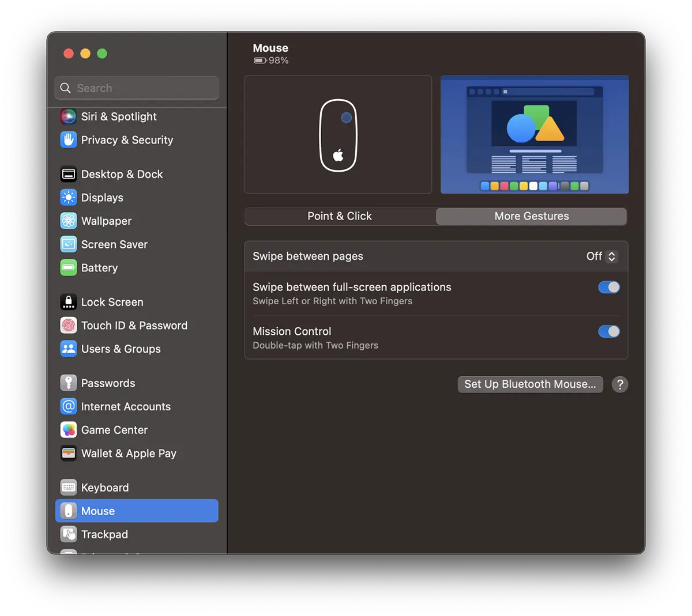Click the Wallet & Apple Pay icon

[69, 454]
